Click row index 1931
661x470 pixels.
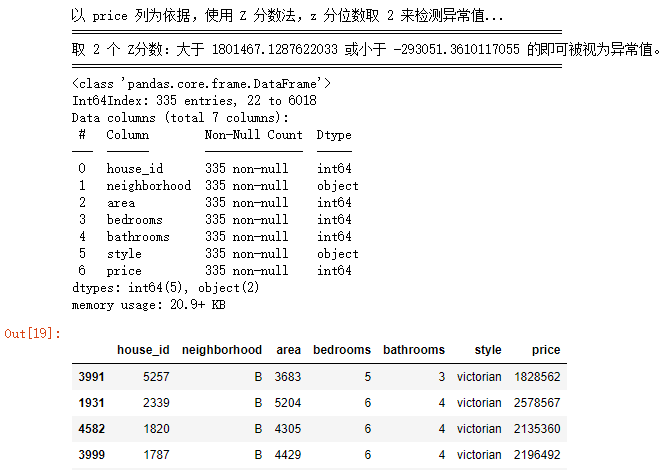tap(91, 403)
